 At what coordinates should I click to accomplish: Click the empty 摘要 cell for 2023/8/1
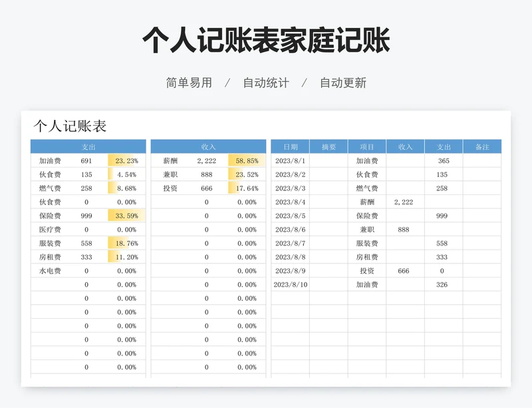[329, 160]
